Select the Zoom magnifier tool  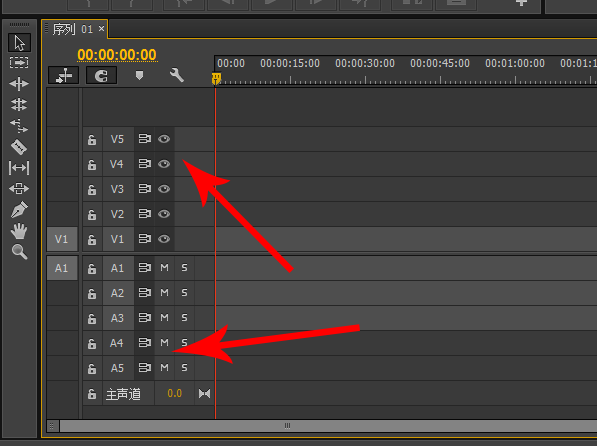click(x=19, y=252)
